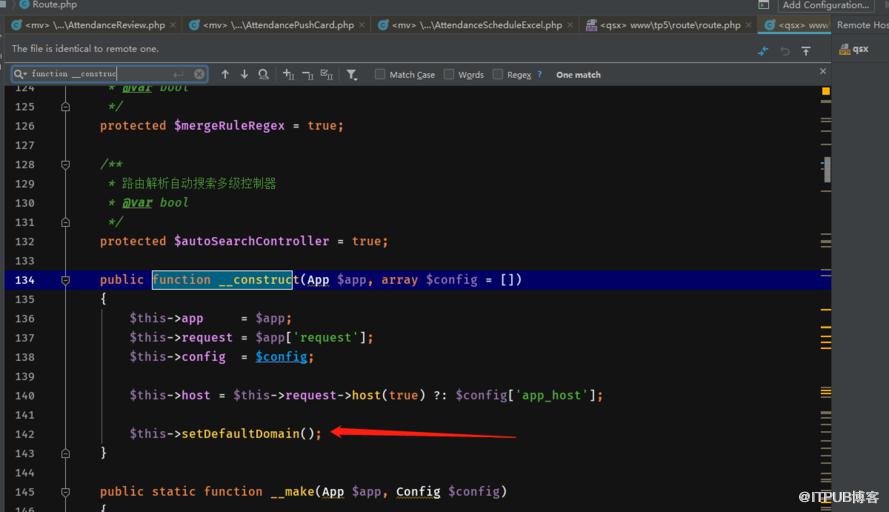Screen dimensions: 889x512
Task: Click the small window icon left of Add Configuration
Action: pos(763,5)
